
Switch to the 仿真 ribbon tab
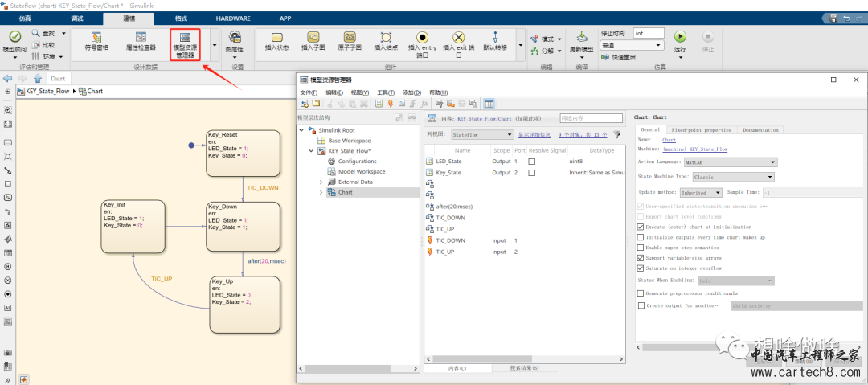[x=25, y=18]
